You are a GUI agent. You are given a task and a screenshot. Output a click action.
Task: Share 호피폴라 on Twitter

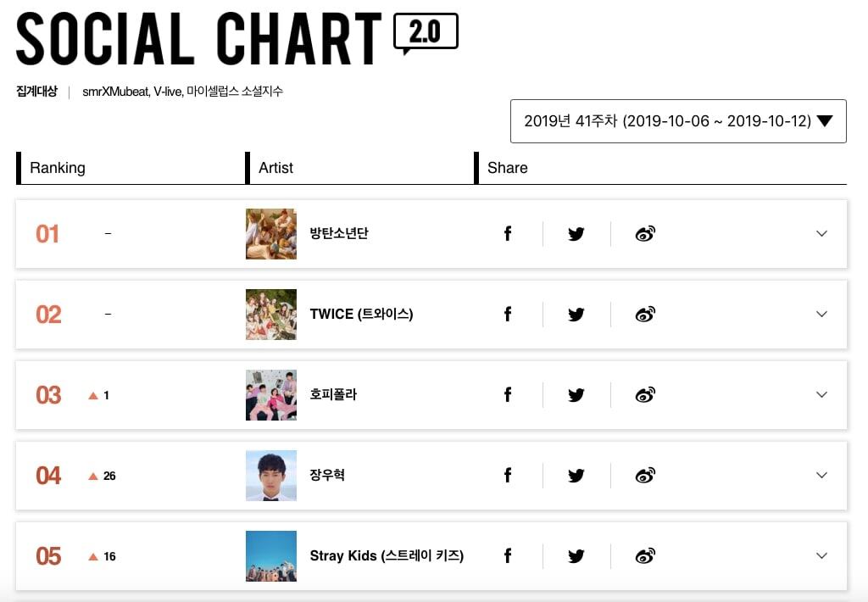576,395
